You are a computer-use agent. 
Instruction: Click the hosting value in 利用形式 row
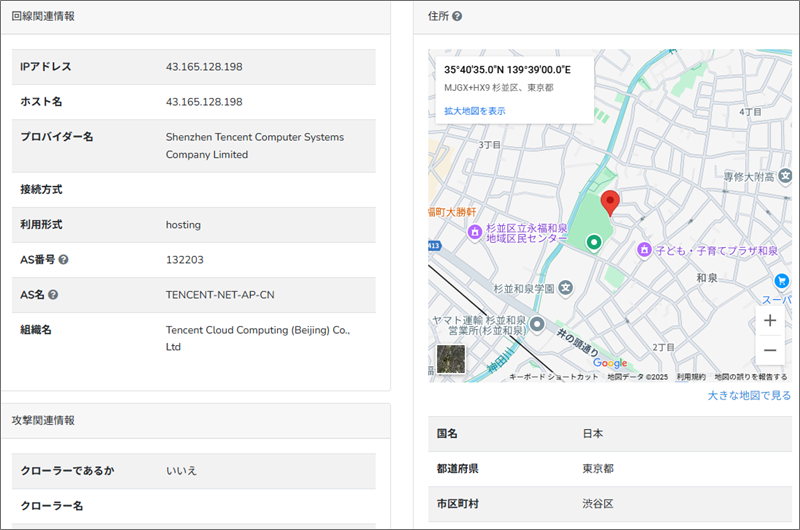(x=183, y=225)
